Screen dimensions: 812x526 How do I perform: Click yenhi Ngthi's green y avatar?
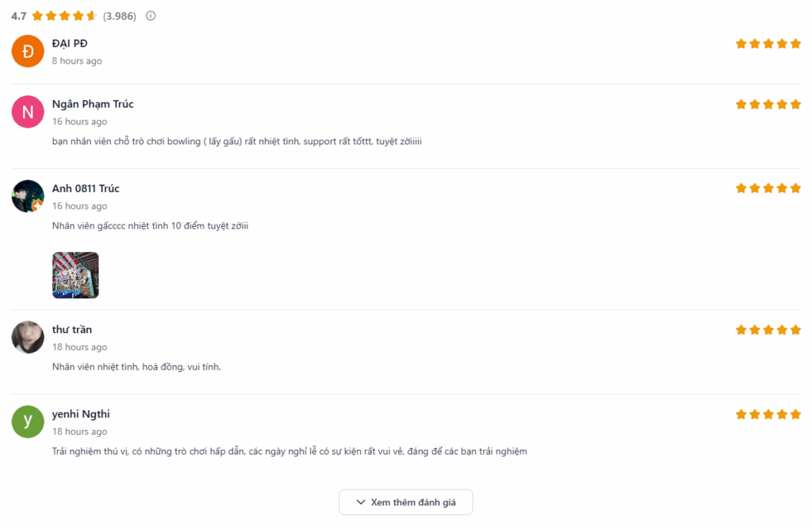click(x=28, y=421)
